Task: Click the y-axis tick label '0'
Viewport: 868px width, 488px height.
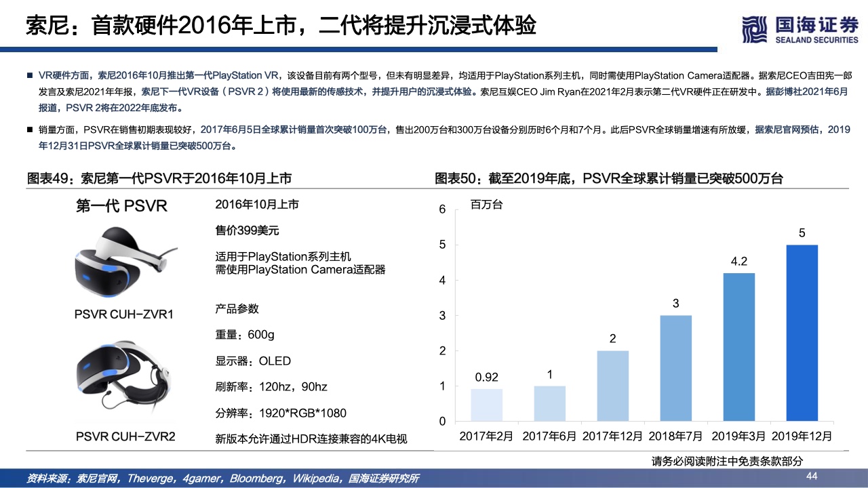Action: tap(442, 422)
